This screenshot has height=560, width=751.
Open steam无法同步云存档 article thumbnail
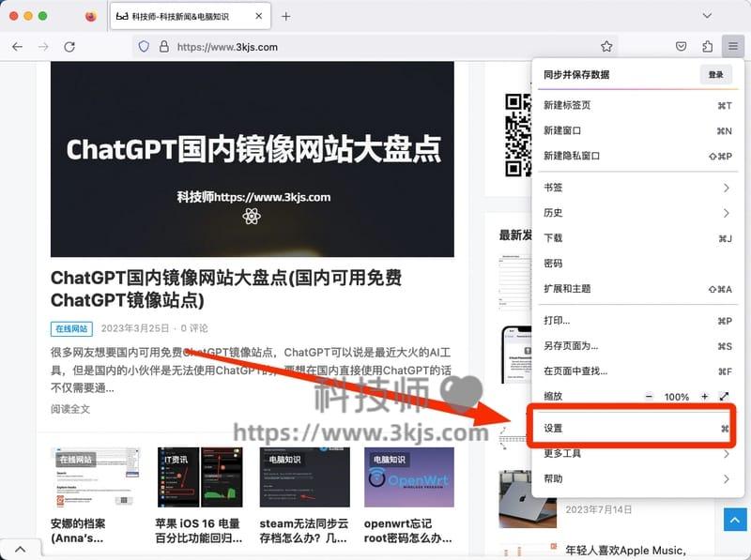pyautogui.click(x=304, y=477)
